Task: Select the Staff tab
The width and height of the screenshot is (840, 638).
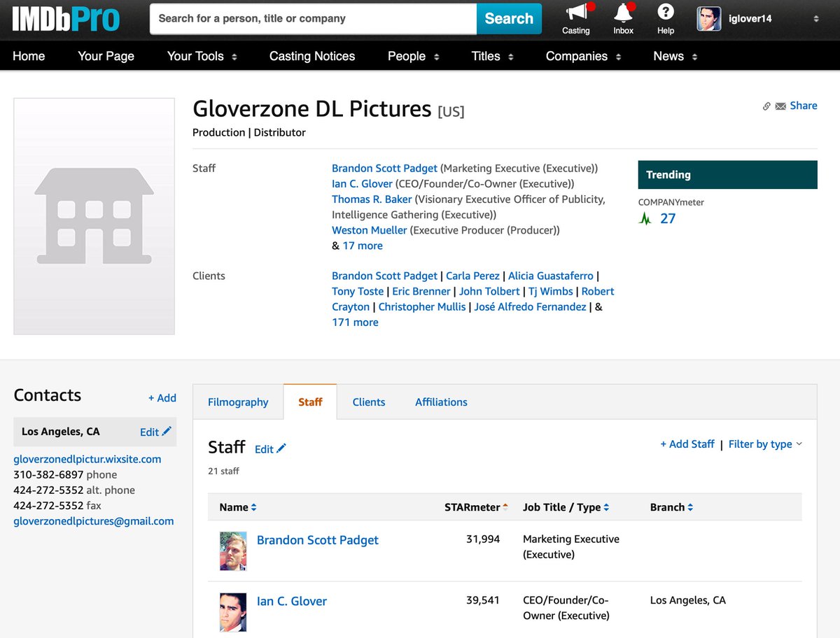Action: [310, 402]
